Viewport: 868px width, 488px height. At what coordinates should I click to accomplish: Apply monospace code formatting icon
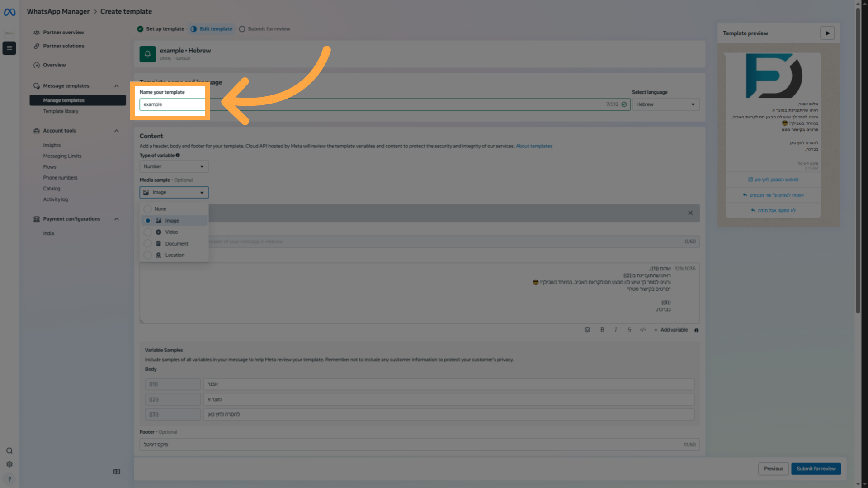point(643,330)
